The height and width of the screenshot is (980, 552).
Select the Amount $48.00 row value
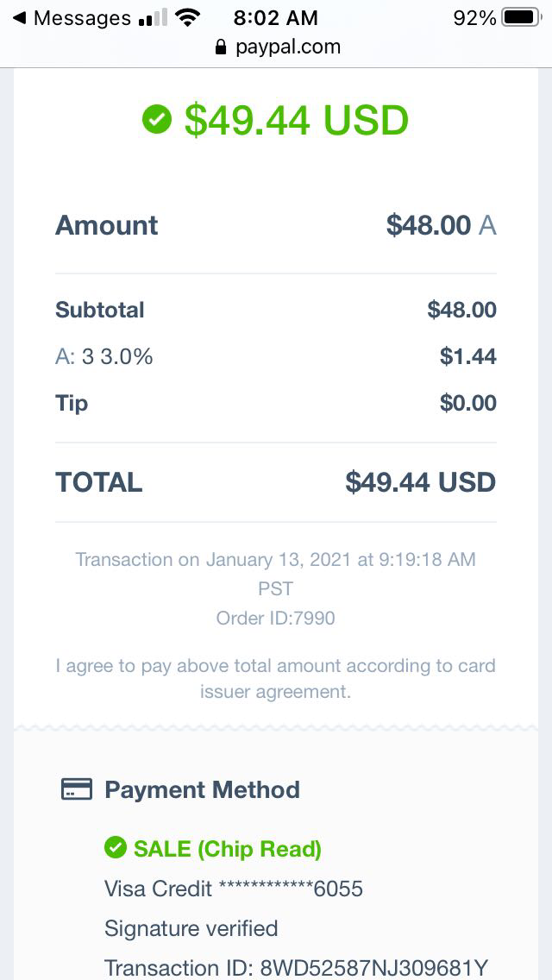click(x=429, y=225)
